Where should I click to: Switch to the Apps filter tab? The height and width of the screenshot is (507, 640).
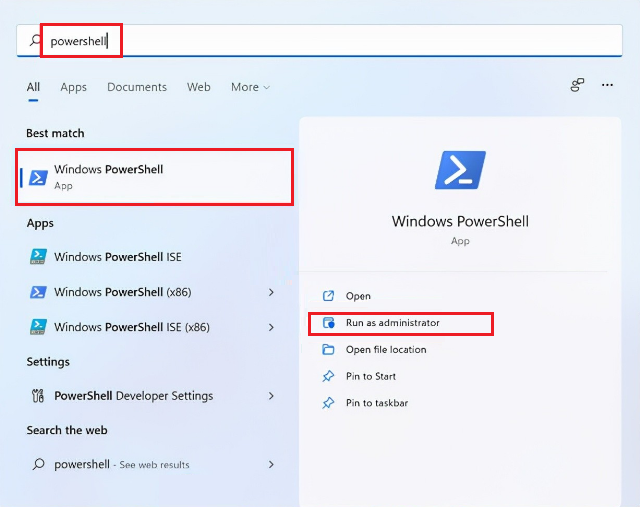(x=73, y=87)
